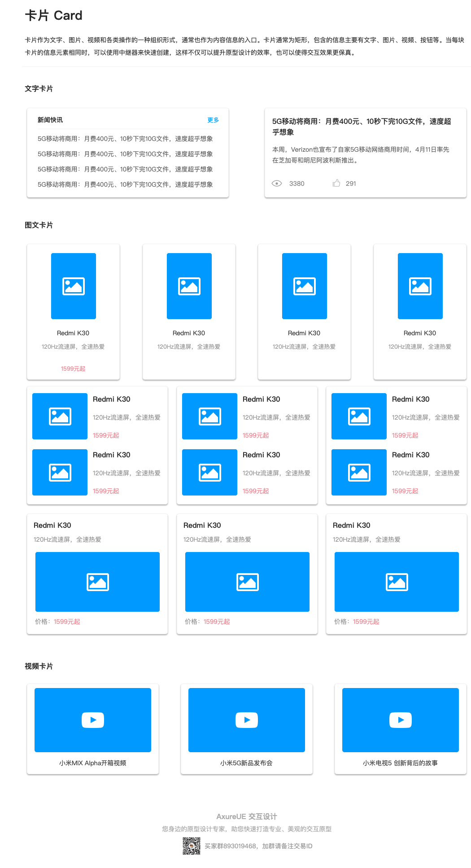This screenshot has width=471, height=868.
Task: Click the 小米MIX Alpha开箱视频 caption
Action: point(93,763)
